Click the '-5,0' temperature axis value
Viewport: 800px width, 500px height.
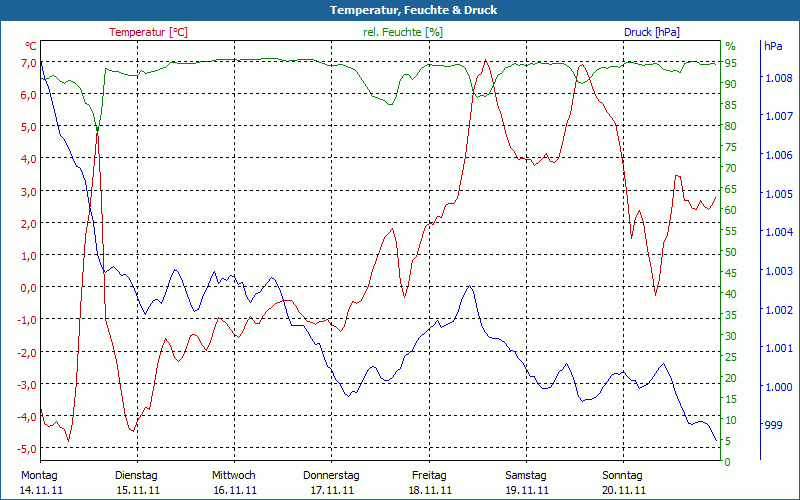pos(27,449)
